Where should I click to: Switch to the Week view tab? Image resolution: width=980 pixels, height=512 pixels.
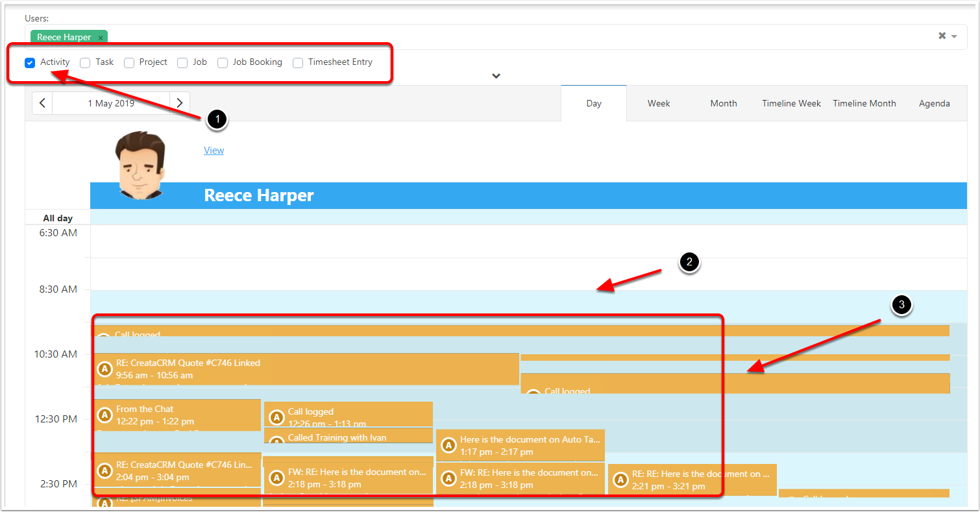[x=658, y=103]
